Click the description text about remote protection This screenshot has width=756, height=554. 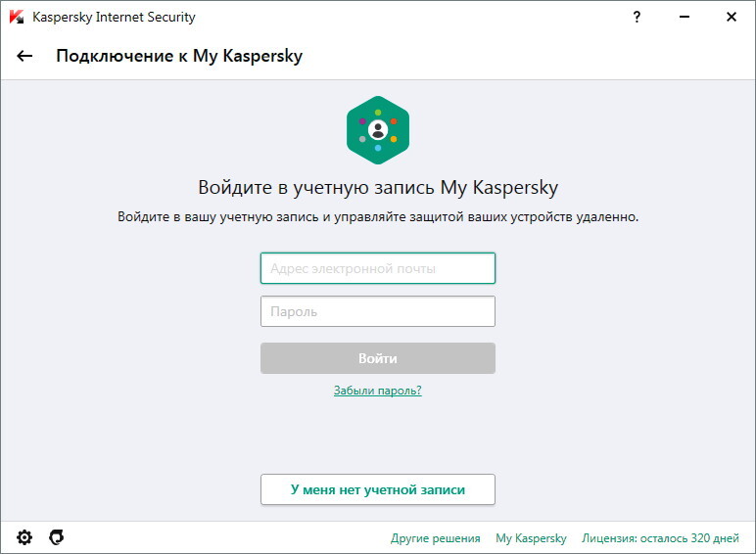(x=378, y=216)
